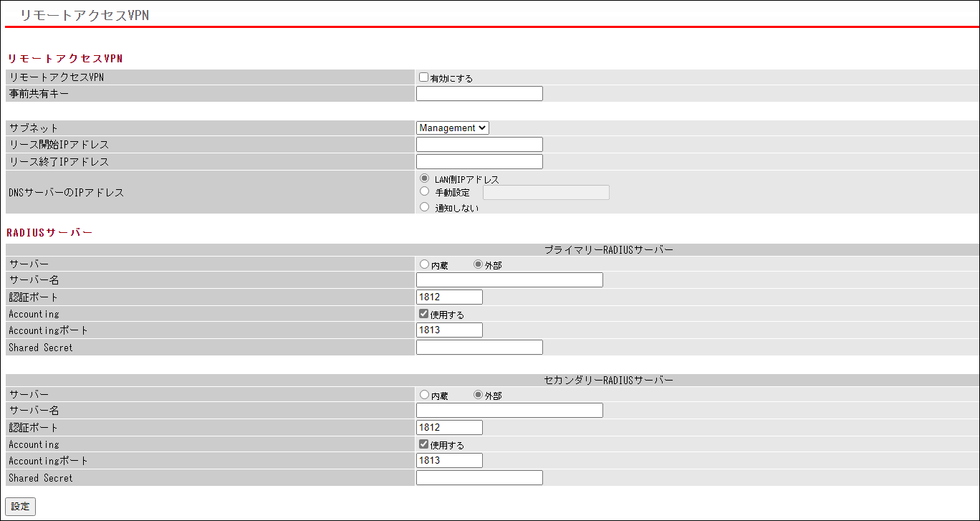Click primary Accountingポート field showing 1813
Screen dimensions: 980x521
point(448,330)
